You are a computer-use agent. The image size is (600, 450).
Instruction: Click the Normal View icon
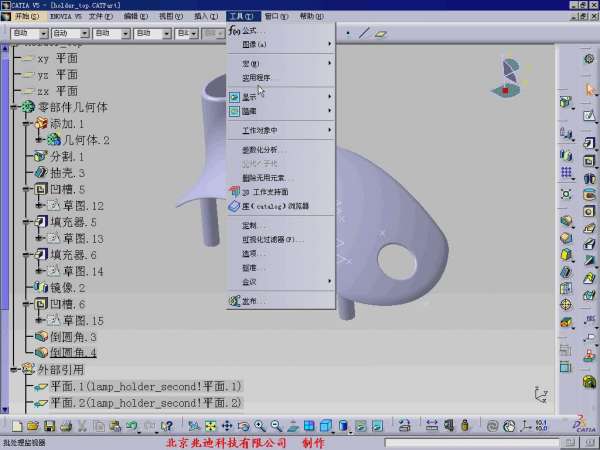click(293, 426)
